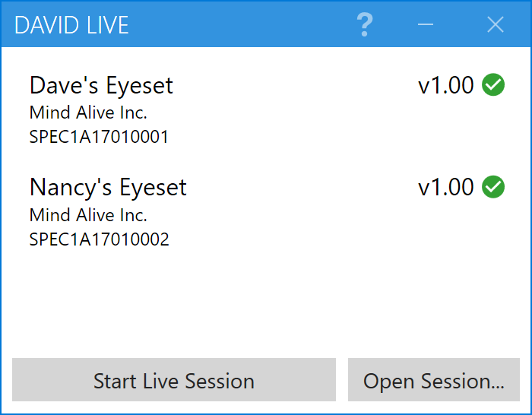Screen dimensions: 532x415
Task: Minimize the DAVID LIVE window
Action: pyautogui.click(x=426, y=25)
